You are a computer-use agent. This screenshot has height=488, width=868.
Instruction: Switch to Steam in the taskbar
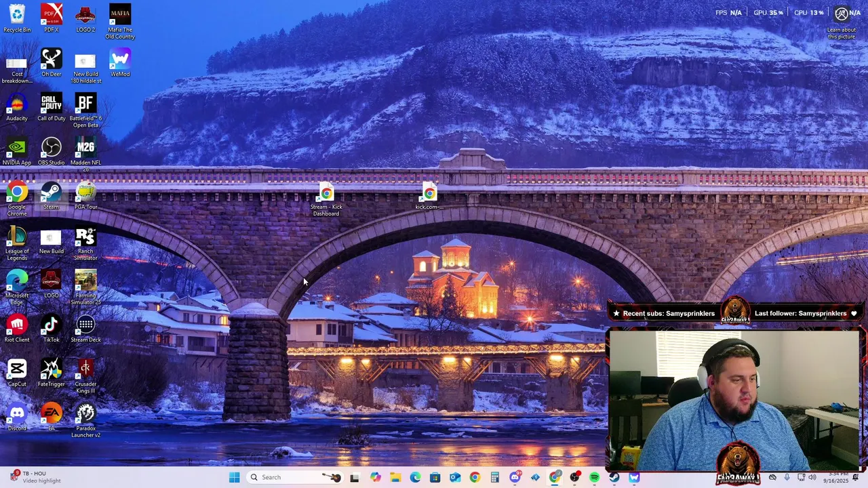pos(614,477)
